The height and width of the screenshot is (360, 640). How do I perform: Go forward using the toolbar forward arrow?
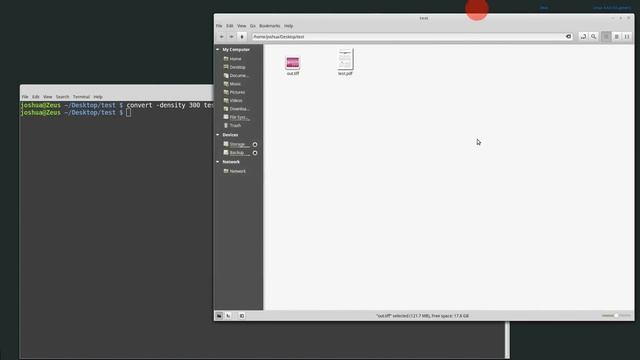pyautogui.click(x=231, y=37)
